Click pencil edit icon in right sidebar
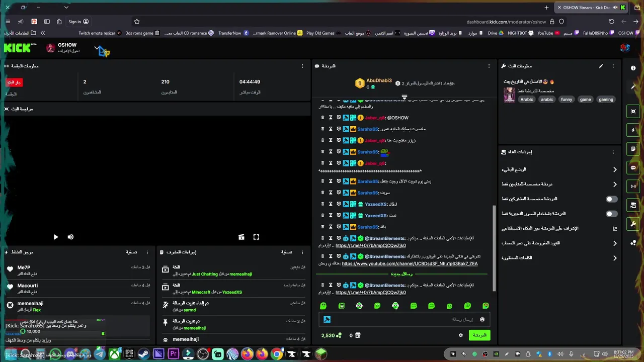 point(633,86)
